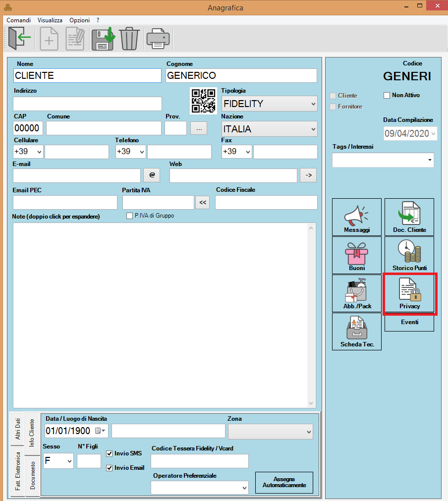
Task: Switch to the Altri Dati tab
Action: [x=18, y=429]
